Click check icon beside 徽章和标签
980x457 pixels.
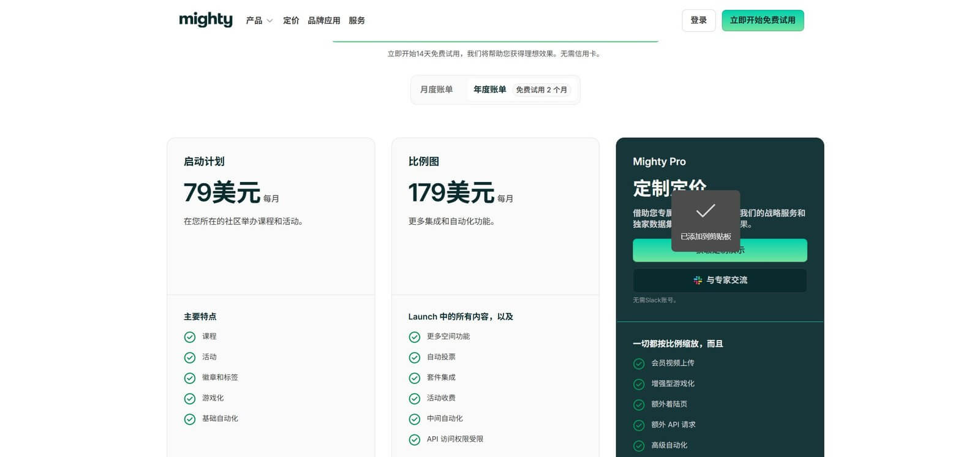tap(190, 378)
